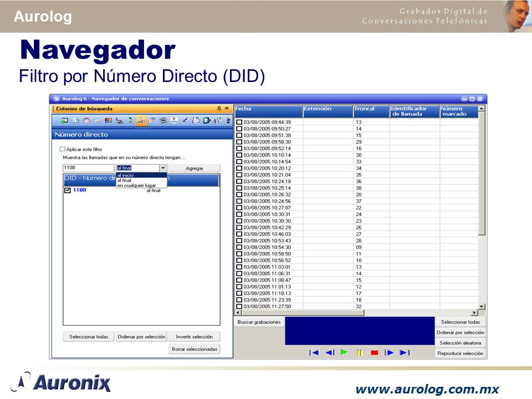This screenshot has width=532, height=399.
Task: Click the Buscar grabaciones button
Action: click(x=259, y=322)
